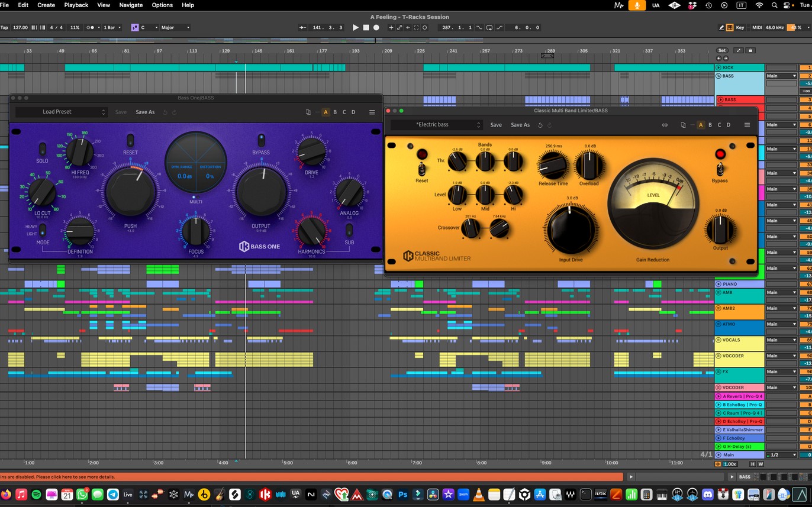
Task: Start playback with the Play button
Action: click(356, 28)
